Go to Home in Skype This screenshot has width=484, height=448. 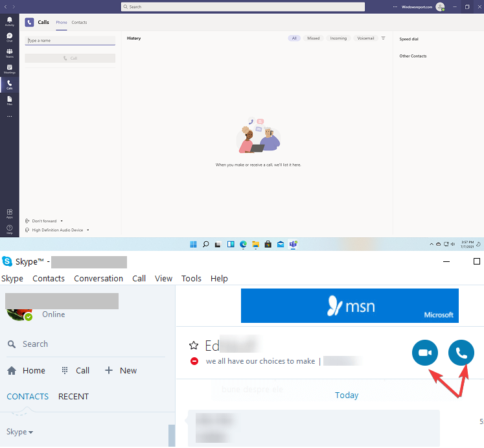click(x=26, y=370)
